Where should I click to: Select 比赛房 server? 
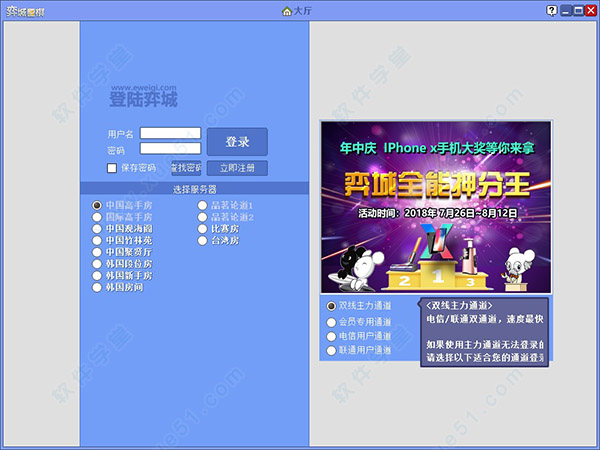click(x=202, y=229)
